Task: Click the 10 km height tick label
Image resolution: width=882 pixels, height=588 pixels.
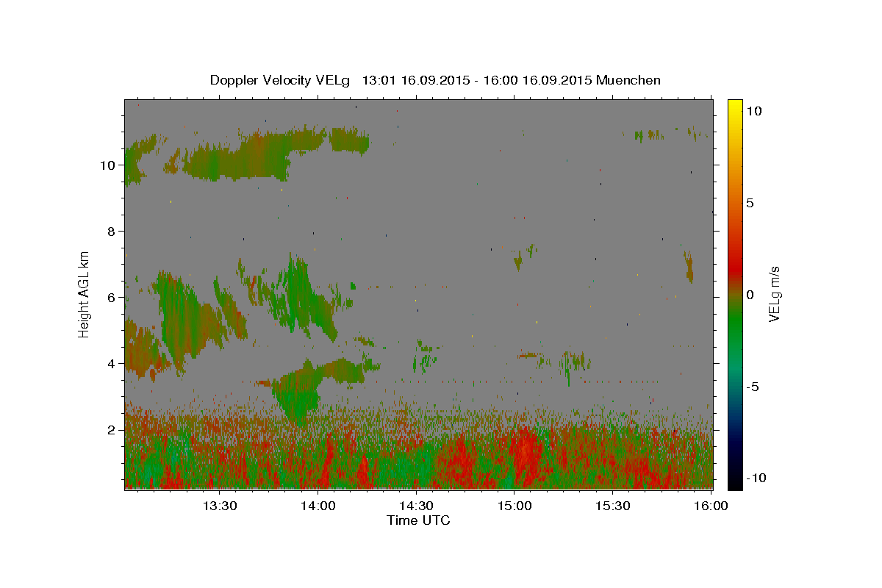Action: point(107,165)
